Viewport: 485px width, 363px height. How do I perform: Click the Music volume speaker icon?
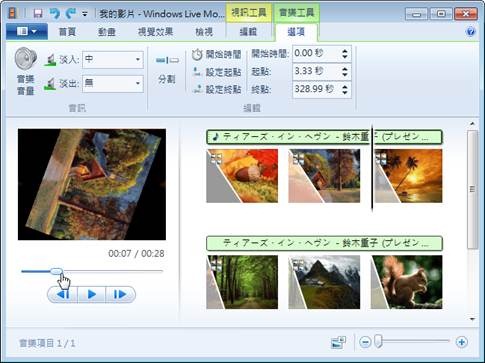click(25, 59)
